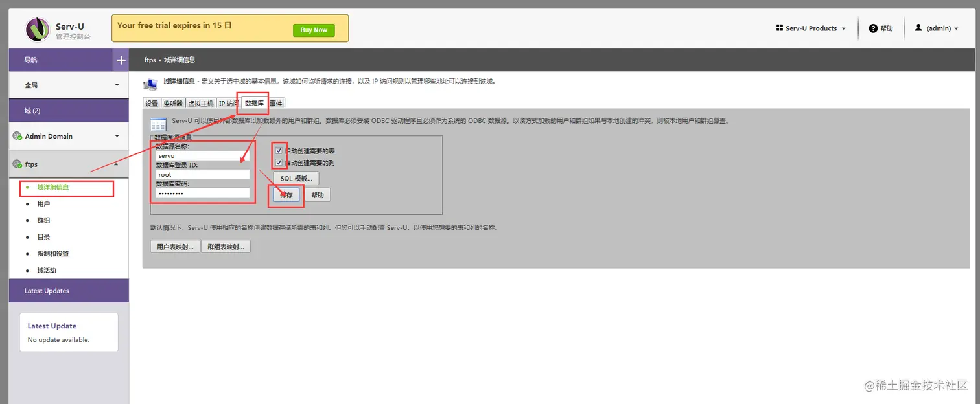Click the database password field
This screenshot has width=980, height=404.
click(202, 193)
